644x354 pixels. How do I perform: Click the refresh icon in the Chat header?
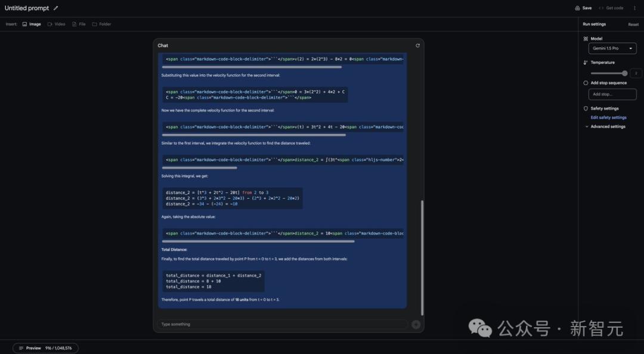[417, 45]
